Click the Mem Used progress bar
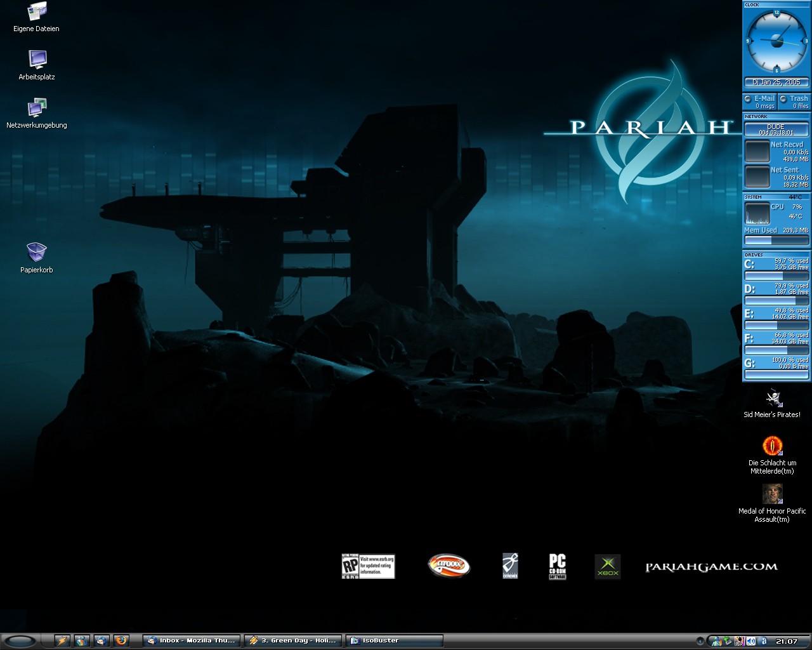Image resolution: width=812 pixels, height=650 pixels. tap(776, 241)
